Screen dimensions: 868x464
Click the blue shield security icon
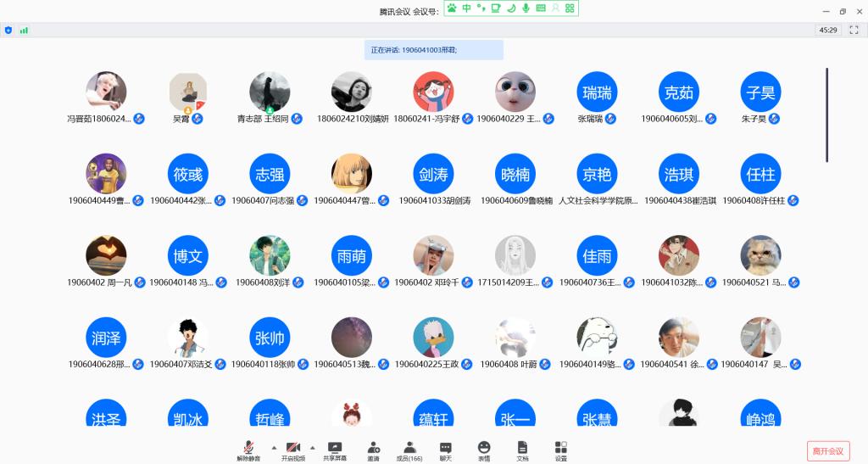[8, 30]
